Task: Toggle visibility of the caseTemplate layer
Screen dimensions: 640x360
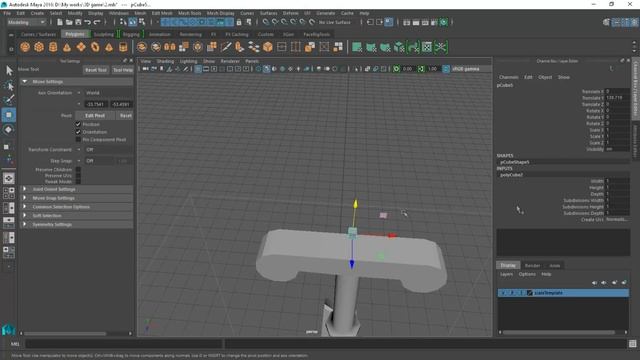Action: tap(503, 293)
